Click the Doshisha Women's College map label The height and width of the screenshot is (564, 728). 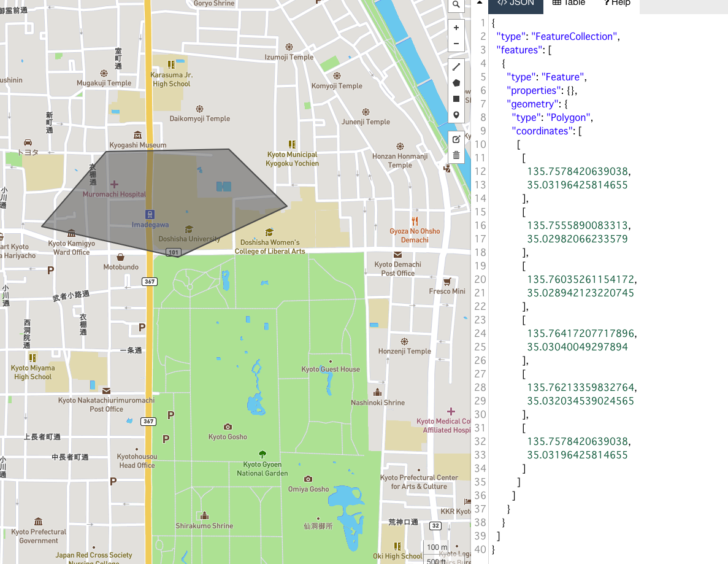point(270,247)
